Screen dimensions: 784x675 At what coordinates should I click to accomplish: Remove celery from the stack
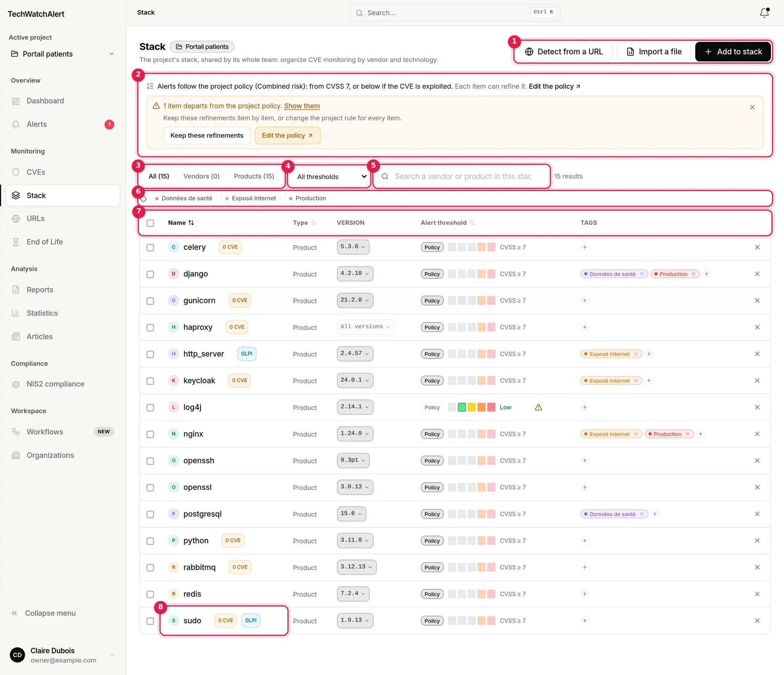click(757, 247)
